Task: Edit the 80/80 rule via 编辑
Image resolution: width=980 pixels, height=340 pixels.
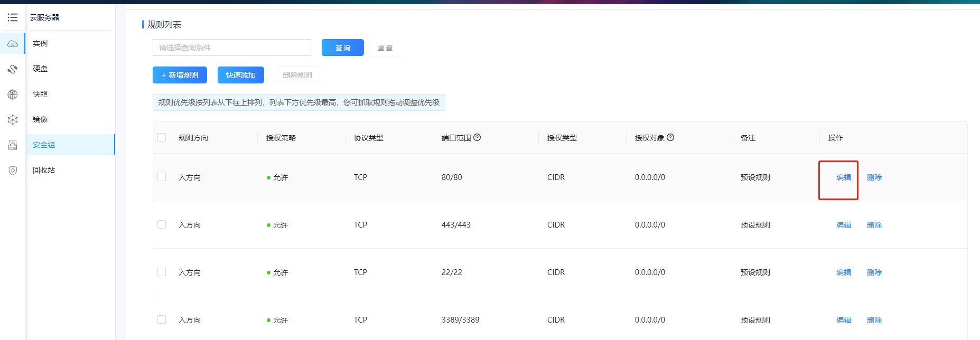Action: coord(844,177)
